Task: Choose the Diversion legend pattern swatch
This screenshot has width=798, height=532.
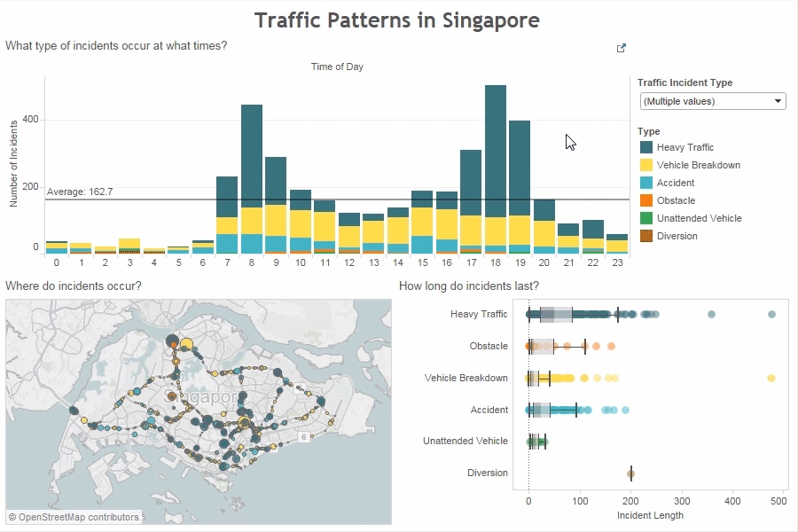Action: [x=646, y=236]
